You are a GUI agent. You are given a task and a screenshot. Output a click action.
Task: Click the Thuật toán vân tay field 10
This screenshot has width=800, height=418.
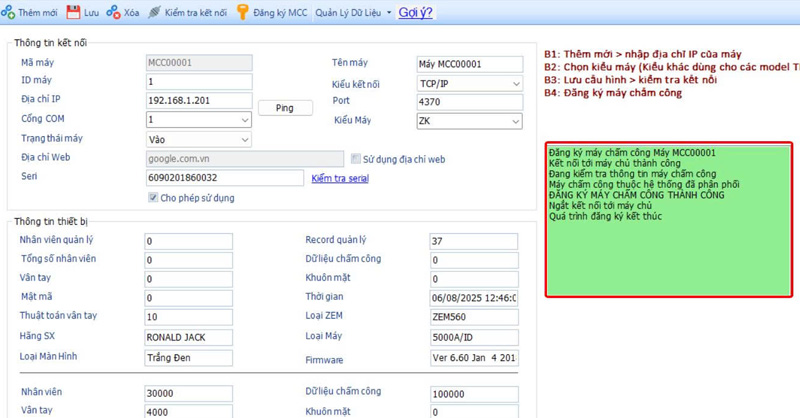[188, 317]
